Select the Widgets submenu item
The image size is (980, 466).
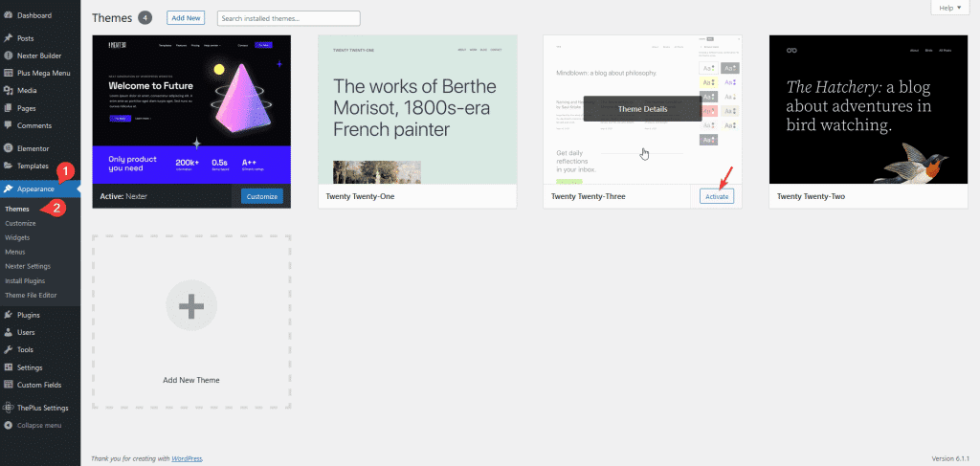pos(17,236)
